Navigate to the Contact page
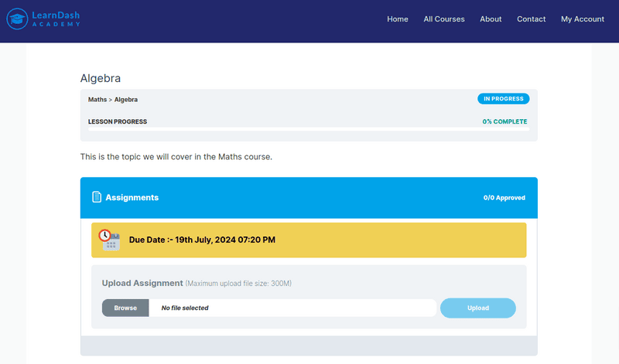 click(531, 19)
